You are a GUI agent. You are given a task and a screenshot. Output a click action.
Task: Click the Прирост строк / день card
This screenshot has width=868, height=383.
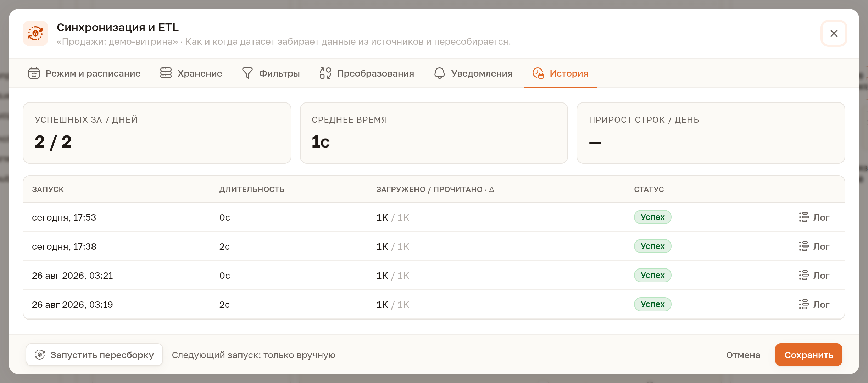(711, 133)
